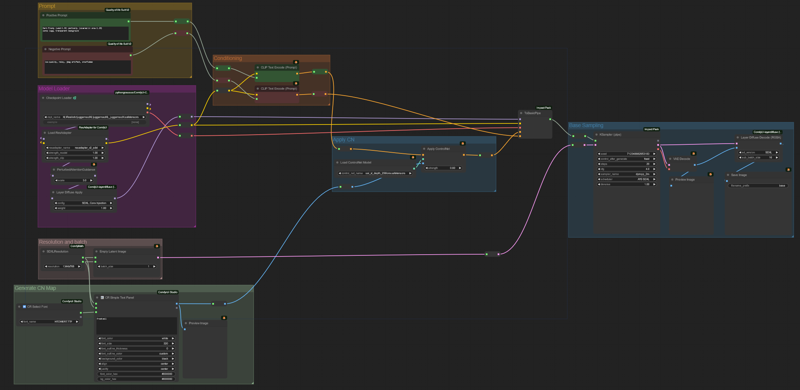800x390 pixels.
Task: Select the Model Loader group title
Action: pyautogui.click(x=54, y=89)
